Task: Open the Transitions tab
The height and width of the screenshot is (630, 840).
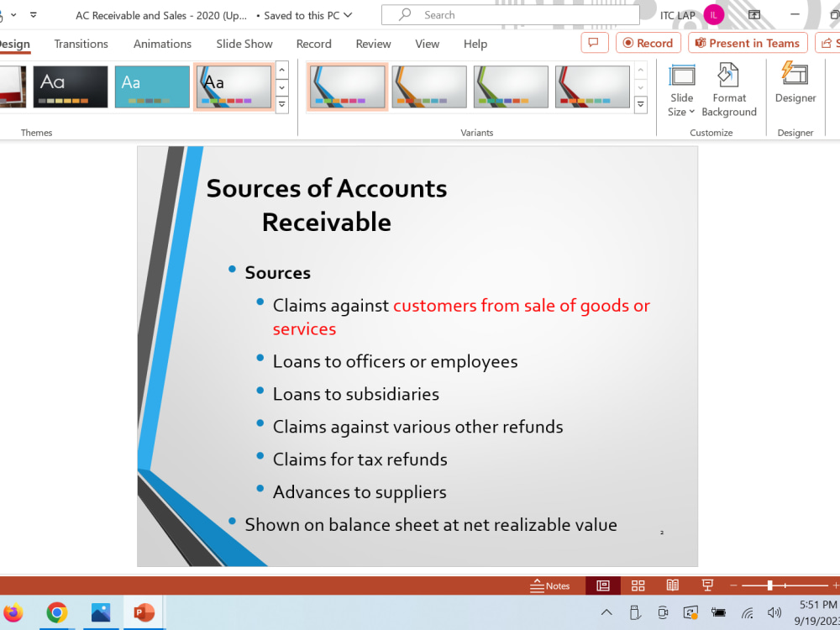Action: coord(81,44)
